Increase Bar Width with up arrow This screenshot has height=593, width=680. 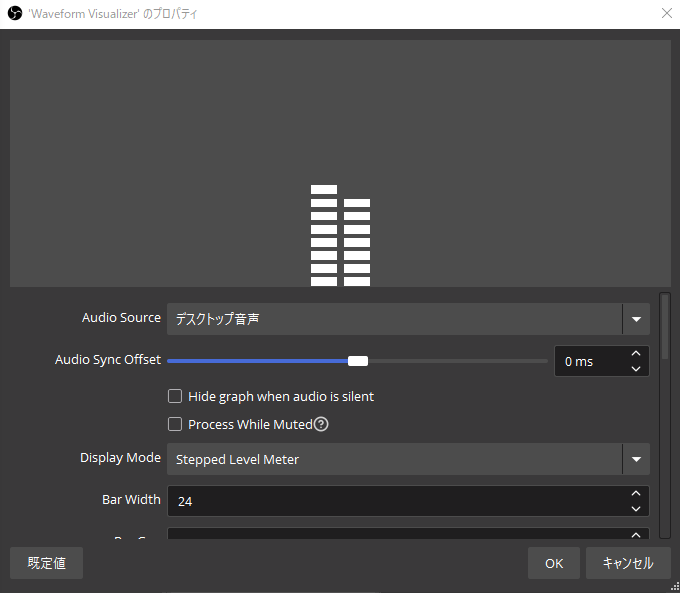click(x=635, y=494)
